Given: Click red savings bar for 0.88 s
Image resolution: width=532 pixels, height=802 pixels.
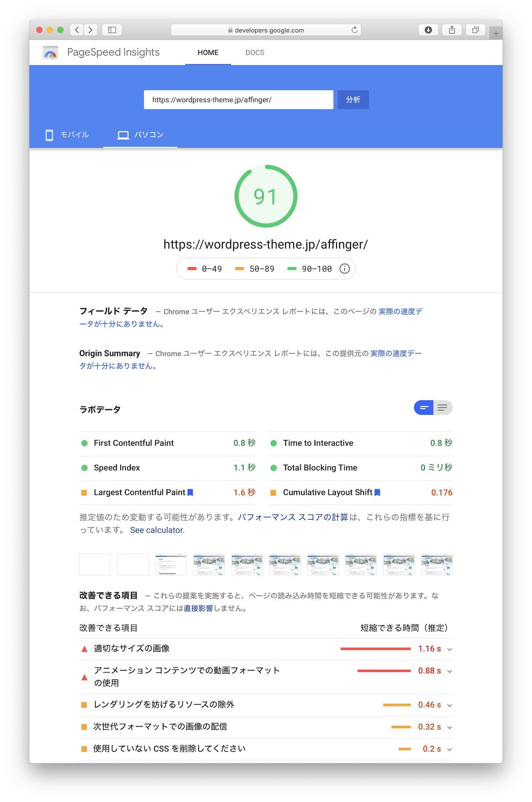Looking at the screenshot, I should click(384, 671).
